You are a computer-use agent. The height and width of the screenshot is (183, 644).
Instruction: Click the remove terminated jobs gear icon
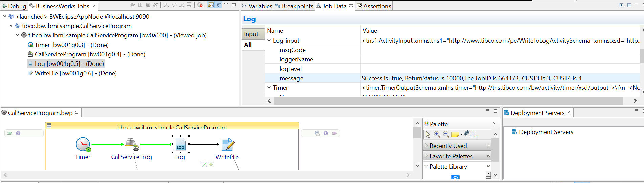click(x=200, y=5)
